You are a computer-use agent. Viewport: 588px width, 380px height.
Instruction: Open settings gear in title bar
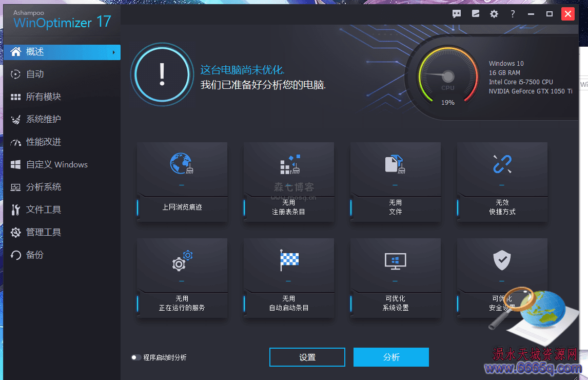click(x=494, y=14)
